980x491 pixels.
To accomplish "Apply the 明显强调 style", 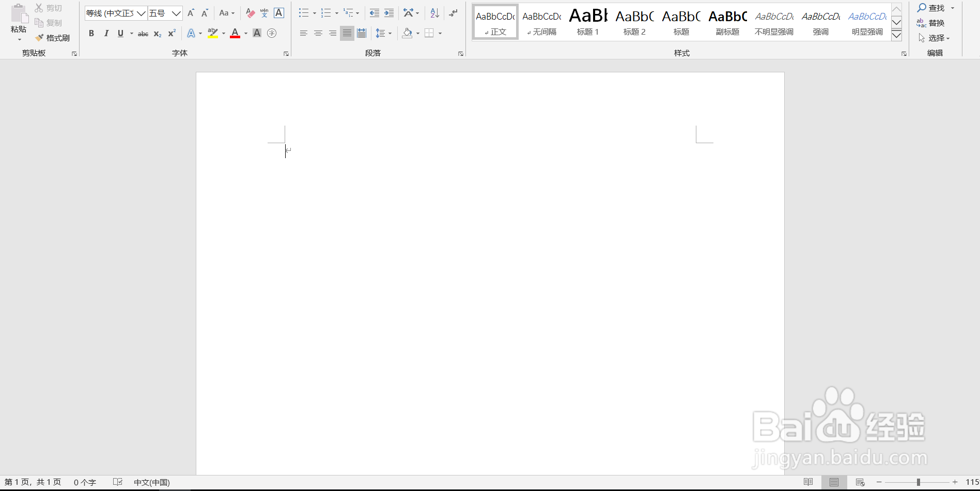I will (867, 22).
